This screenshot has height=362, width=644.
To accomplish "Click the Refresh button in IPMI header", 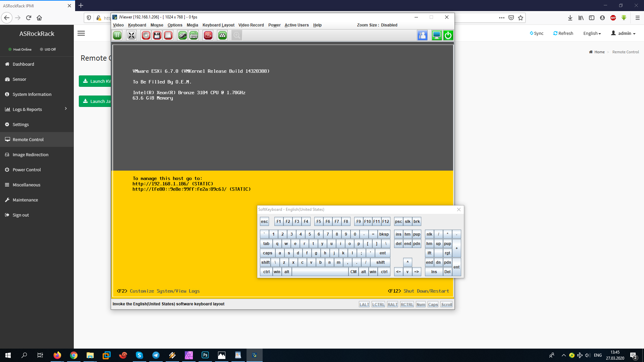I will point(563,33).
